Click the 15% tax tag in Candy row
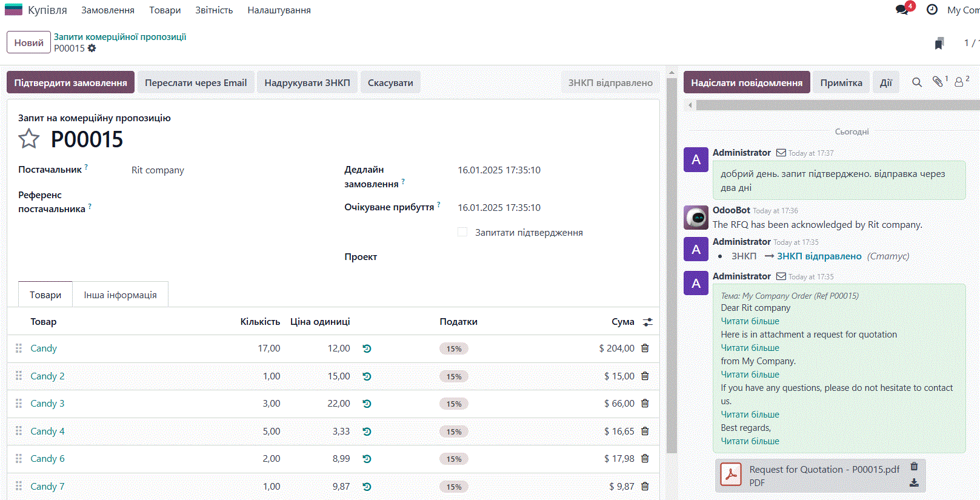The image size is (980, 500). coord(454,348)
